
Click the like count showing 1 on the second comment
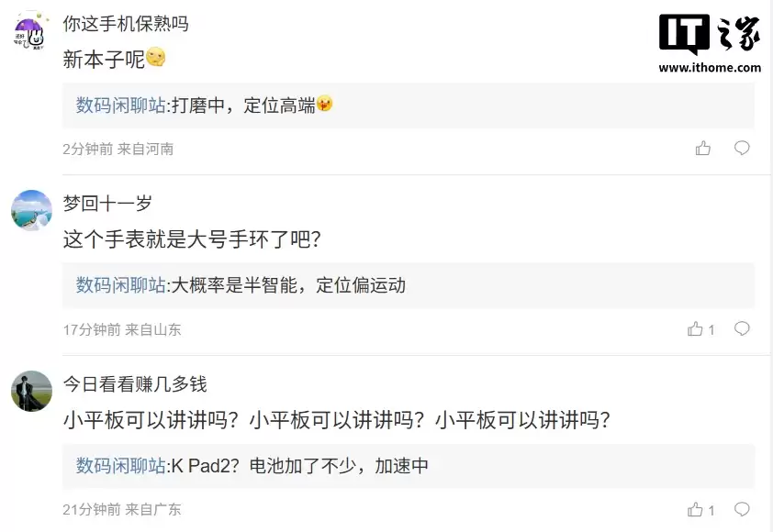[x=712, y=329]
